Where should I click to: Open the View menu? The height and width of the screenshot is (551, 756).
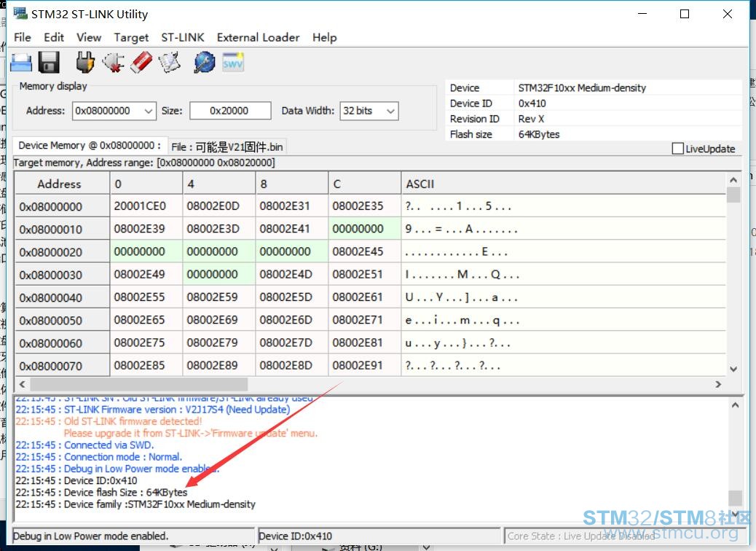click(x=89, y=37)
